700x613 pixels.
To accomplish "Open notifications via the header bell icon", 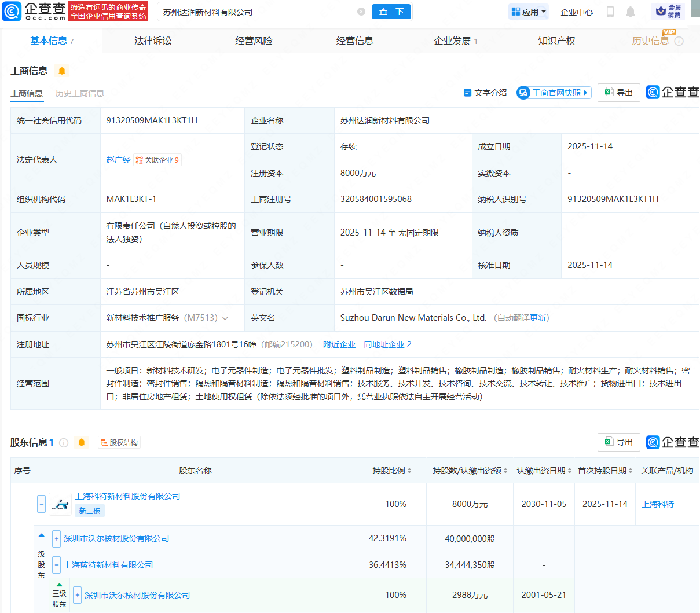I will pos(631,11).
